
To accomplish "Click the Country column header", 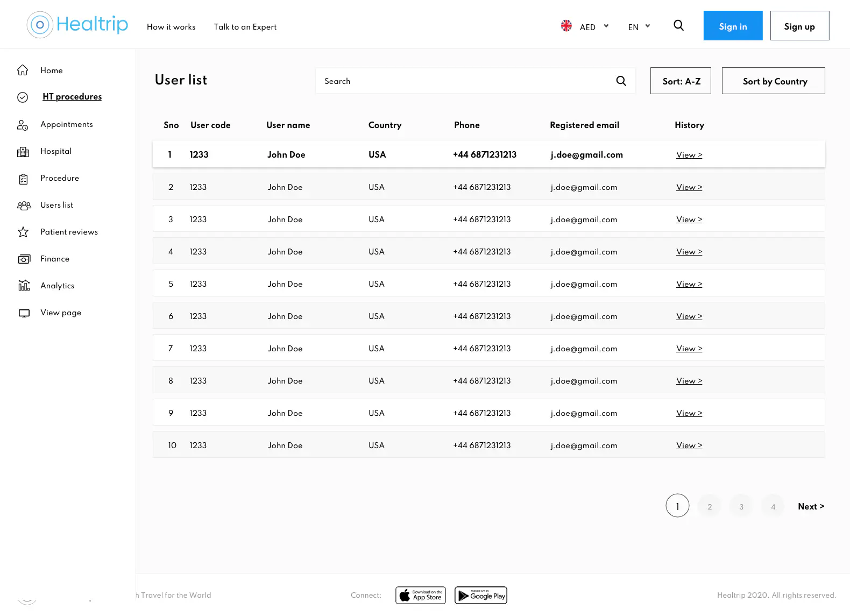I will (x=385, y=125).
